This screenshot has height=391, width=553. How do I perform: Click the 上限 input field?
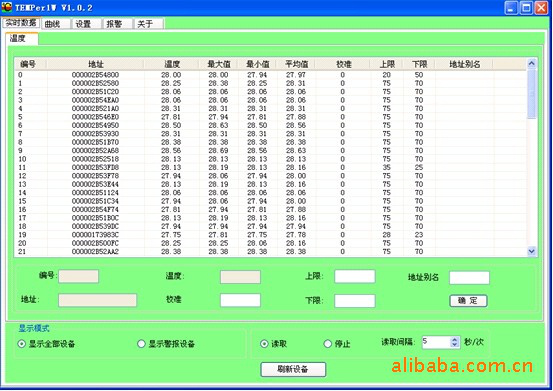[354, 276]
